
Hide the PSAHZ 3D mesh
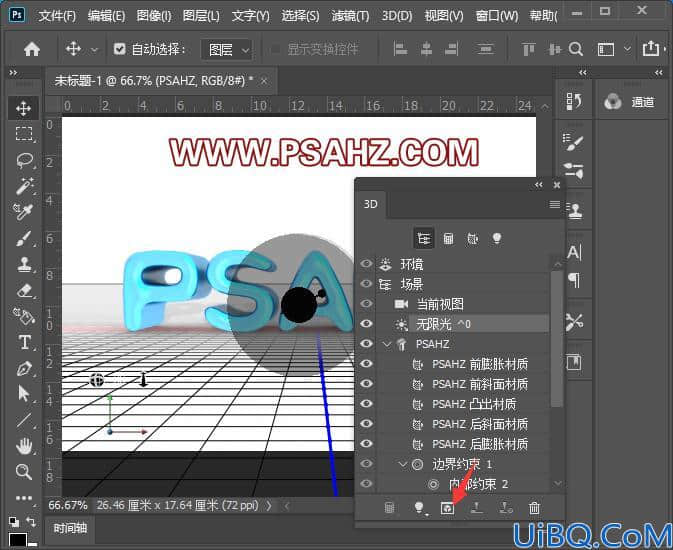click(x=366, y=343)
